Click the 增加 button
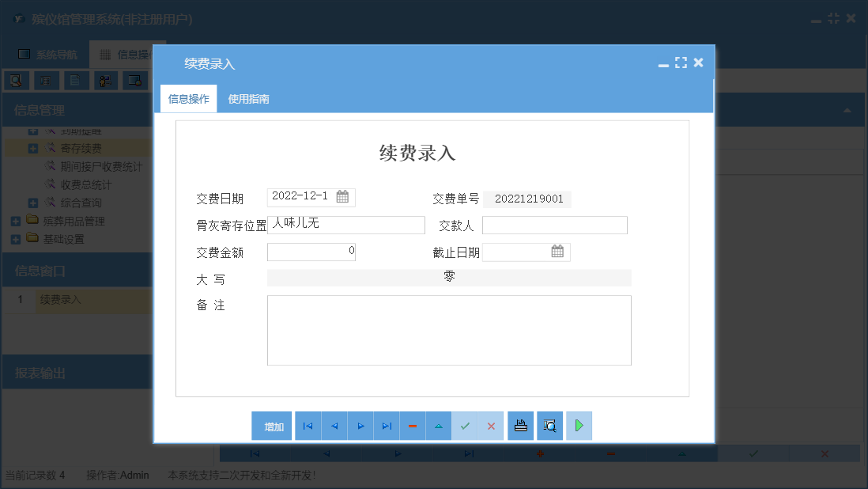 tap(271, 426)
